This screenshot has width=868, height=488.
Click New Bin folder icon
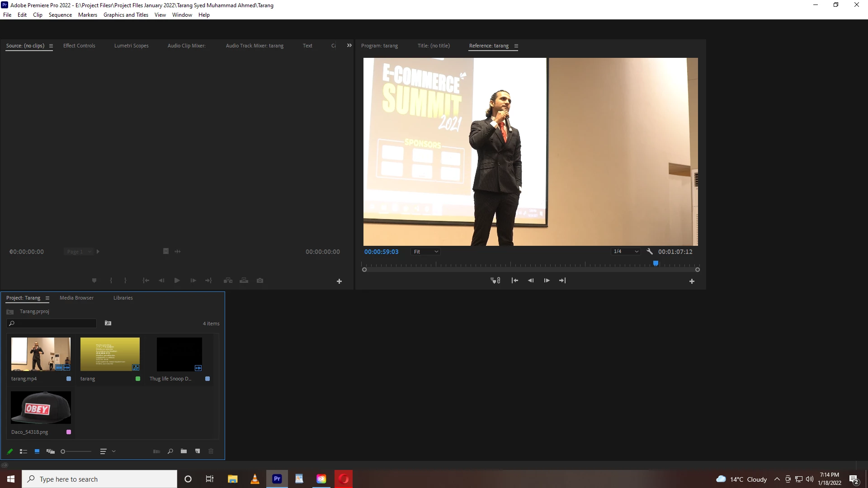(184, 451)
